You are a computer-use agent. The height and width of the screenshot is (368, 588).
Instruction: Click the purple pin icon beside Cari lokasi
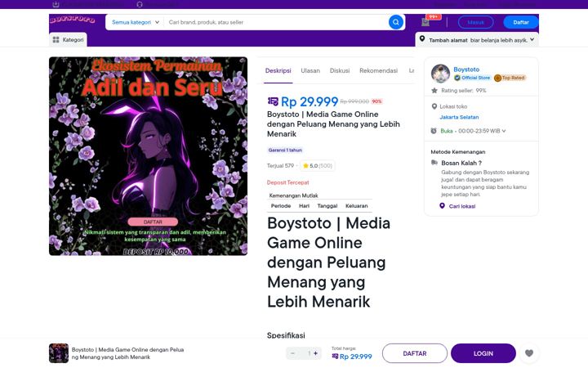point(442,206)
